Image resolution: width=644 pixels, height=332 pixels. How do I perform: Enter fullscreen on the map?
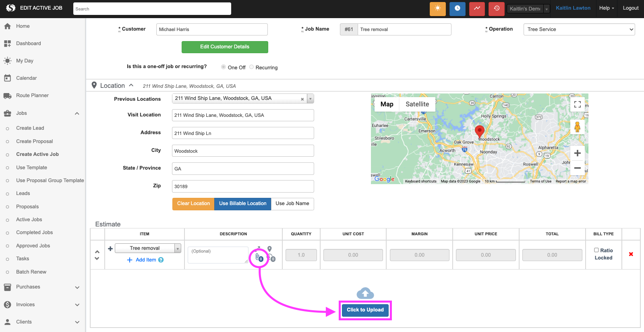(577, 104)
